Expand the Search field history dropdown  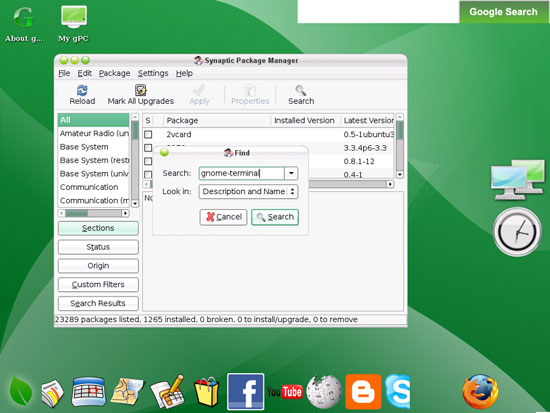click(x=291, y=173)
